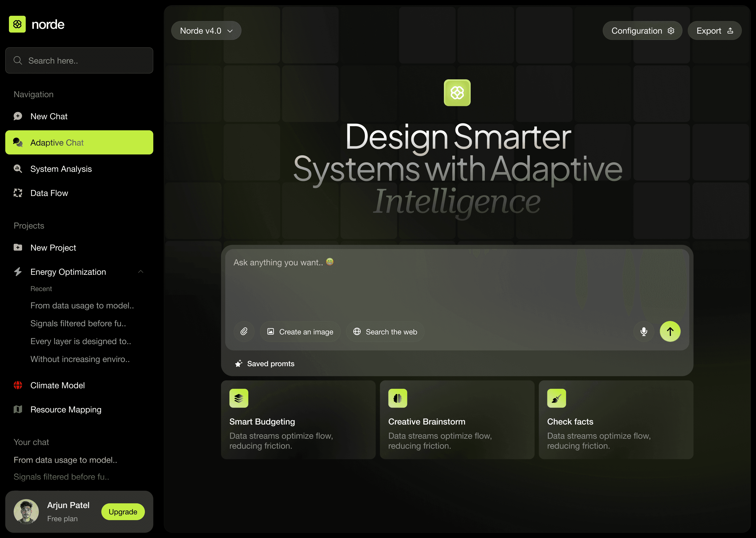Click the norde logo icon in sidebar
This screenshot has height=538, width=756.
pyautogui.click(x=17, y=24)
